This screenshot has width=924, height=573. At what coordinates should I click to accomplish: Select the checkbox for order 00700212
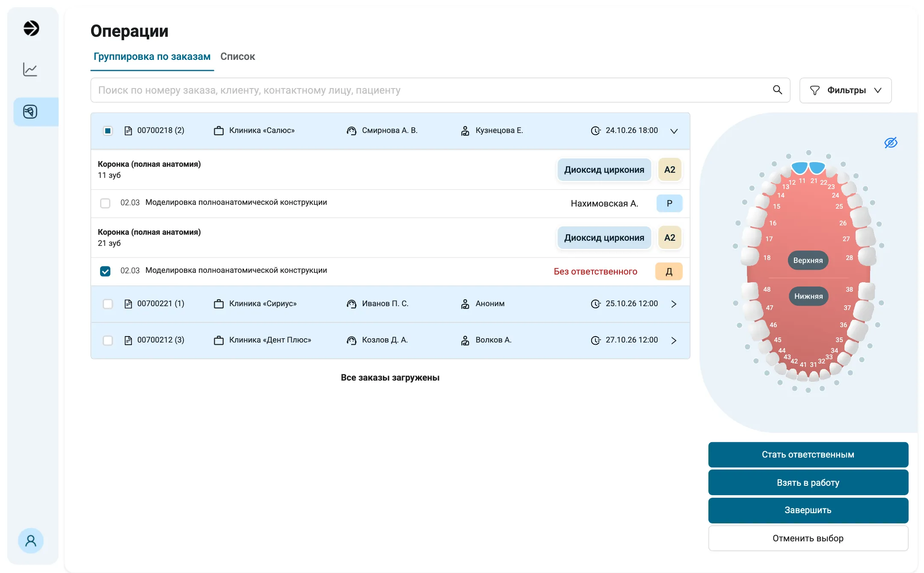(108, 340)
